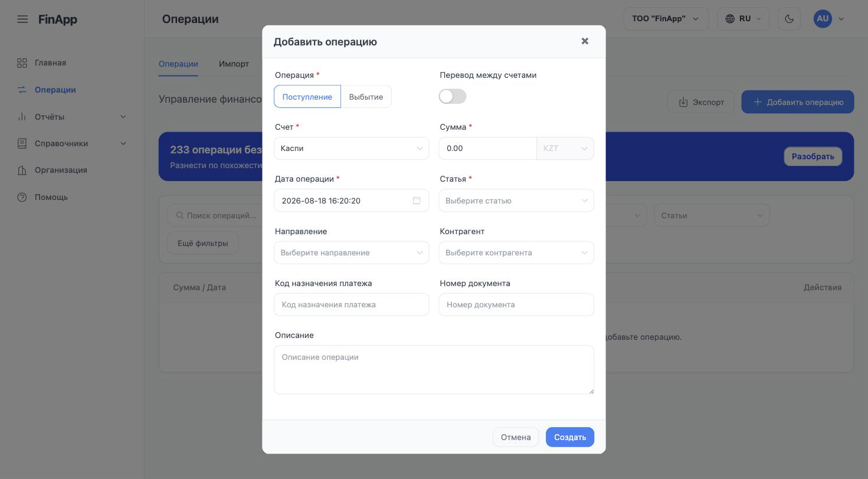Click the Создать button

coord(570,437)
